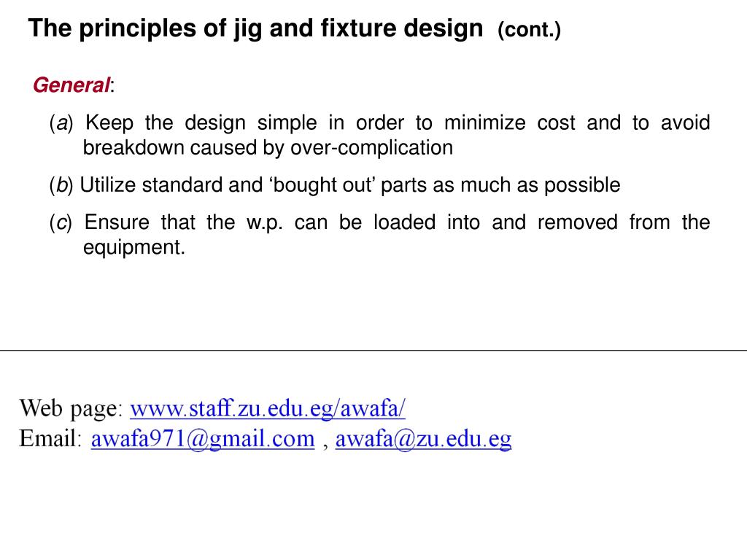
Task: Click the '(c)' bullet label
Action: [61, 223]
